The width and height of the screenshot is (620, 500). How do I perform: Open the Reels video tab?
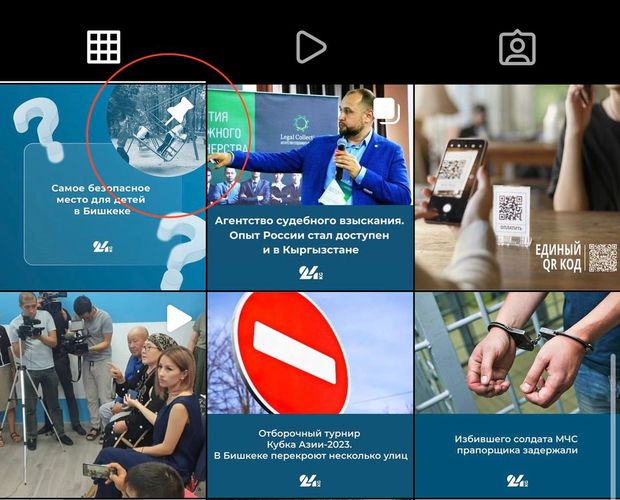click(311, 47)
